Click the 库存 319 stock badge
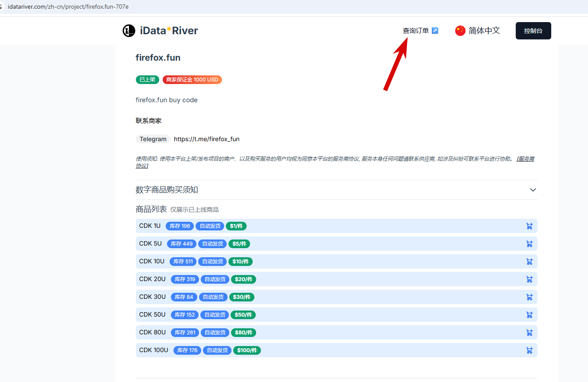The image size is (588, 382). coord(185,279)
